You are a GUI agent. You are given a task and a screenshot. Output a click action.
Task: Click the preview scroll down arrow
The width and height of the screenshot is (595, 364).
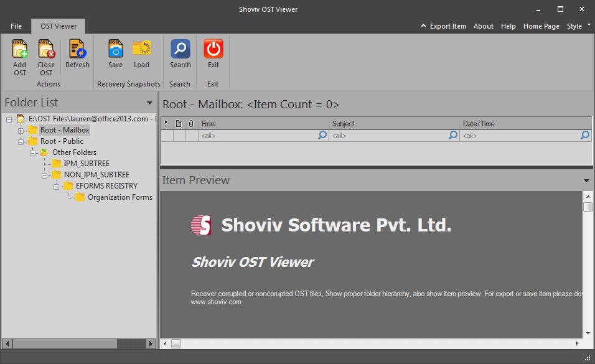click(588, 334)
